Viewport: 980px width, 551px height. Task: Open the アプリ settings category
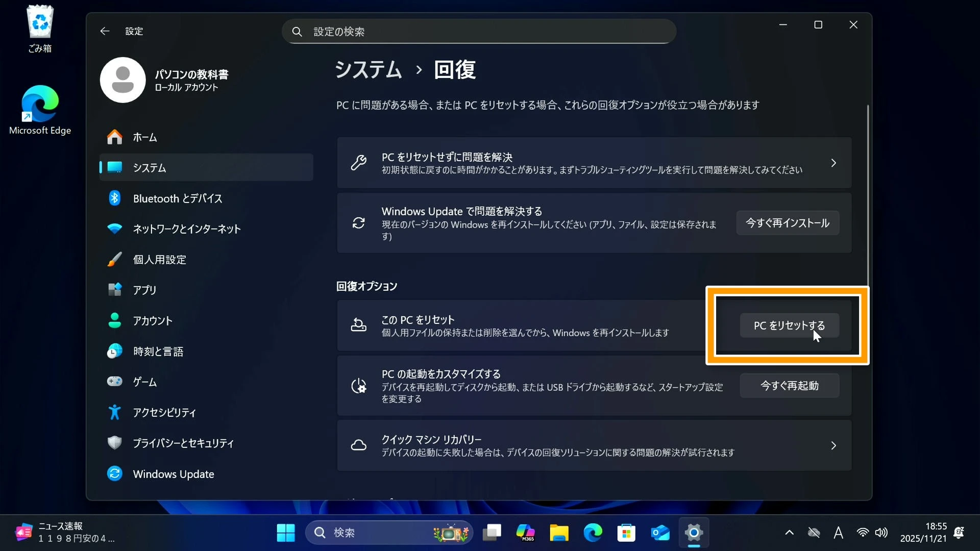tap(144, 290)
